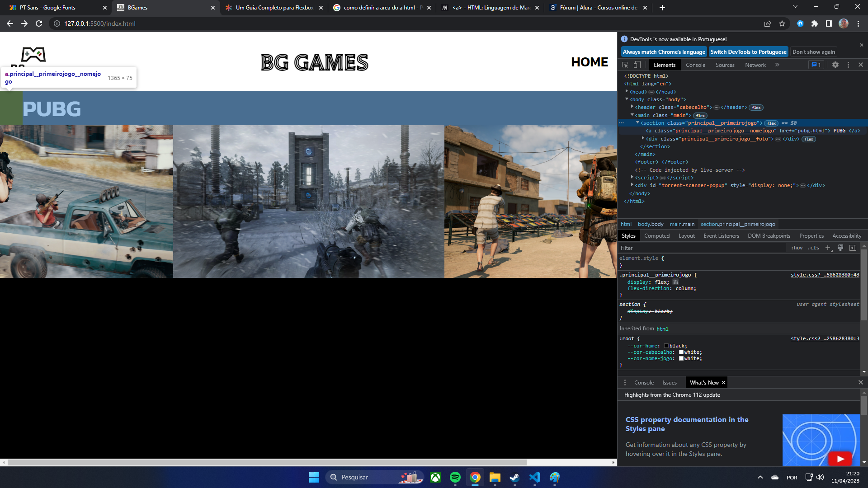Add new style rule plus icon

tap(828, 248)
